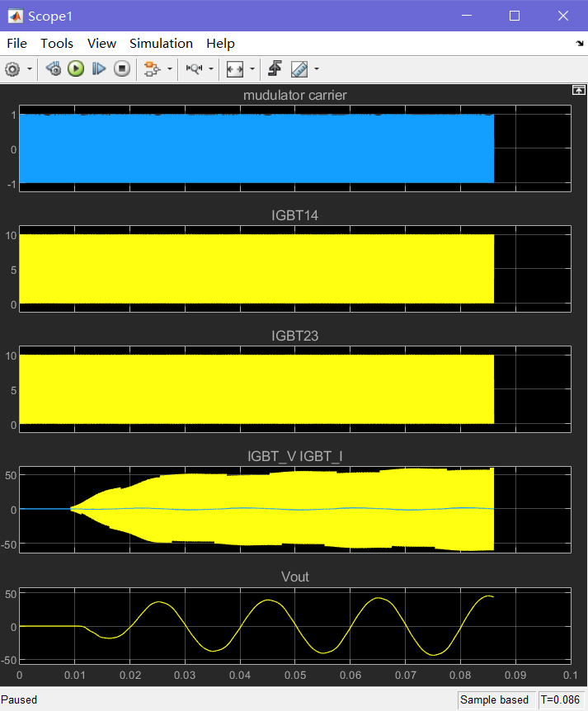588x711 pixels.
Task: Click the MATLAB logo in title bar
Action: point(16,16)
